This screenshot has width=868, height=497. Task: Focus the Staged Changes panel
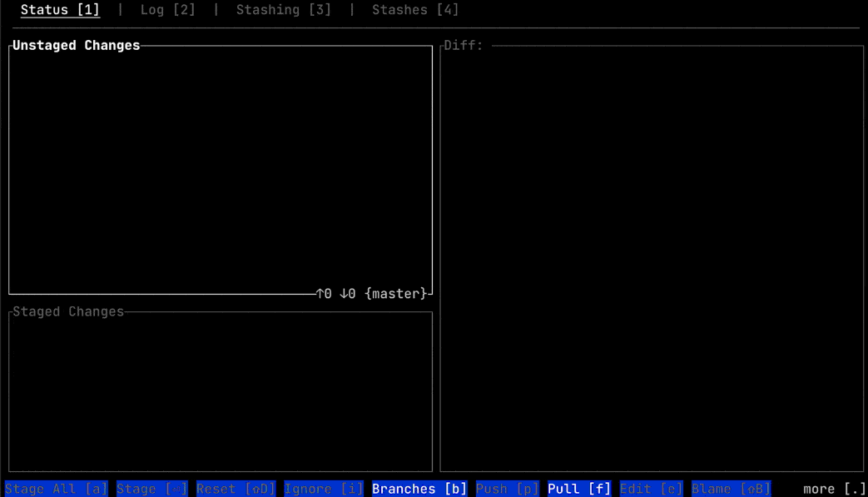click(x=221, y=391)
